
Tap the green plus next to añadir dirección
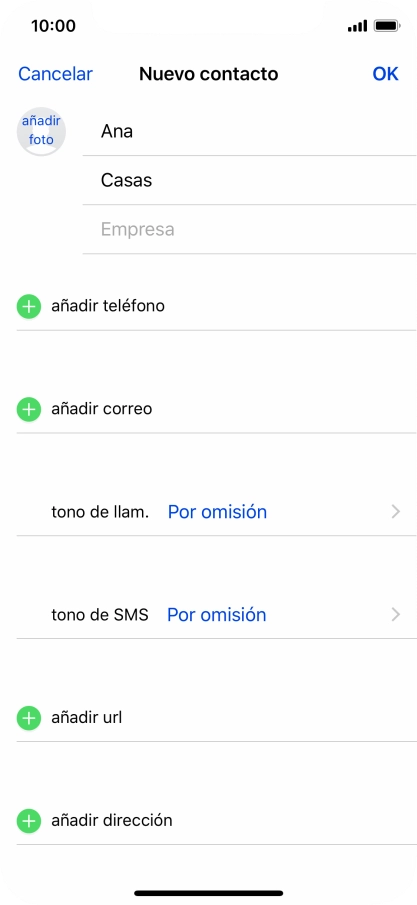coord(29,820)
